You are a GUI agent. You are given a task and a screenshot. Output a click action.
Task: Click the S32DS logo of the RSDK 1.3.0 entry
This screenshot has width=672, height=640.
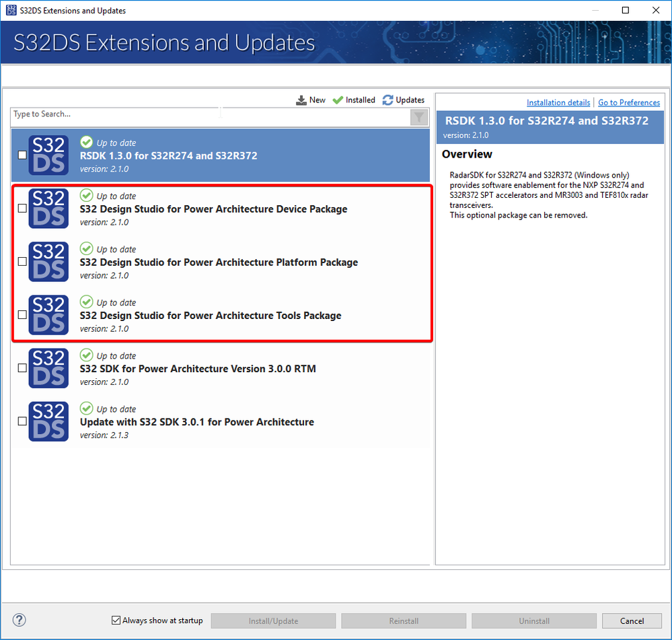48,155
